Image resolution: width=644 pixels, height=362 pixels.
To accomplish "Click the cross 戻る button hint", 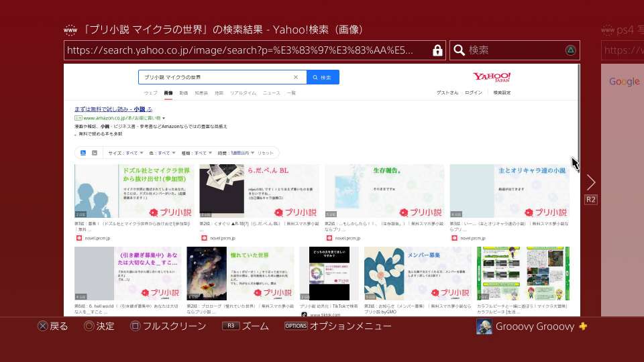I will (x=52, y=326).
